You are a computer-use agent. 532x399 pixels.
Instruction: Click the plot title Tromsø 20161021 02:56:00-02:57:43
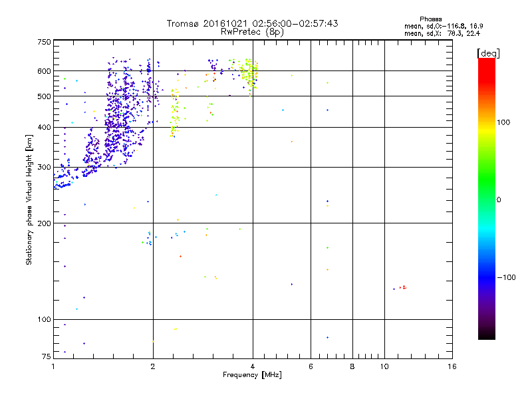[252, 23]
